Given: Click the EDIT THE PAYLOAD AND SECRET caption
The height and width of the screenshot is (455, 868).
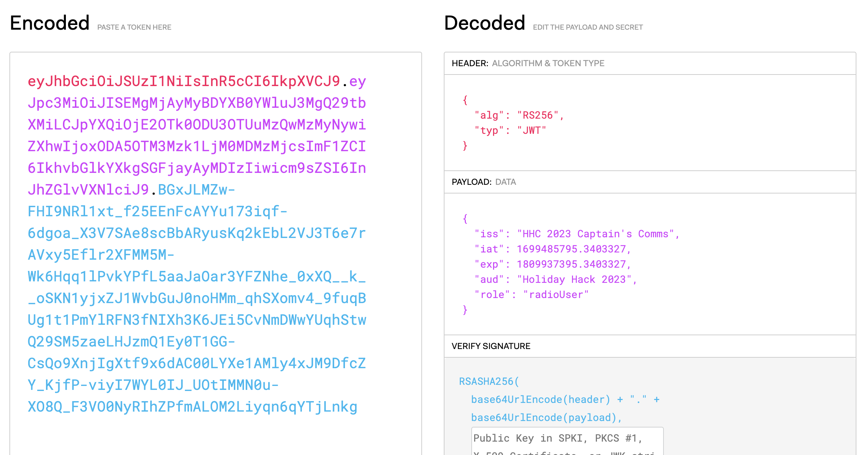Looking at the screenshot, I should pos(588,27).
